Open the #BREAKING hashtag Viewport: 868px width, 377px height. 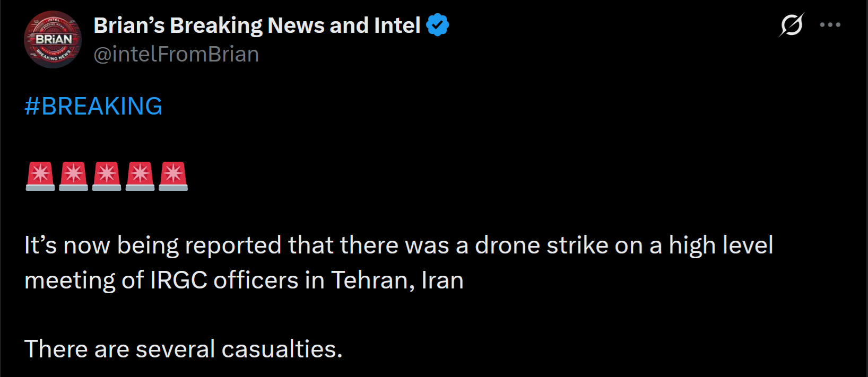(93, 106)
